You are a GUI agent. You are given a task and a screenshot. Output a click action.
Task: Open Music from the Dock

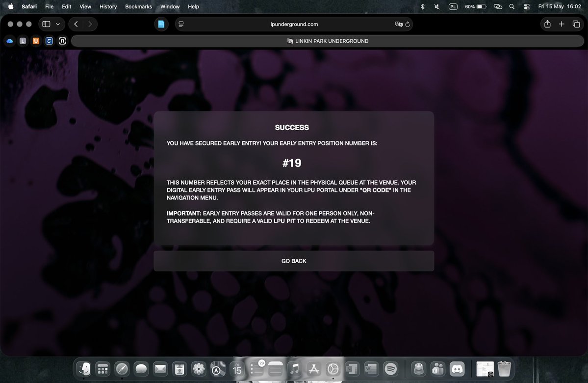pos(295,369)
